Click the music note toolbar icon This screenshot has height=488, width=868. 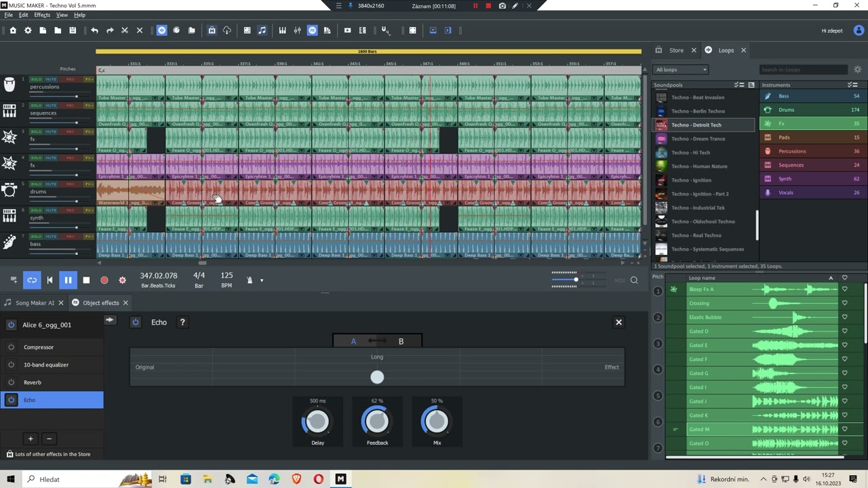pos(262,30)
